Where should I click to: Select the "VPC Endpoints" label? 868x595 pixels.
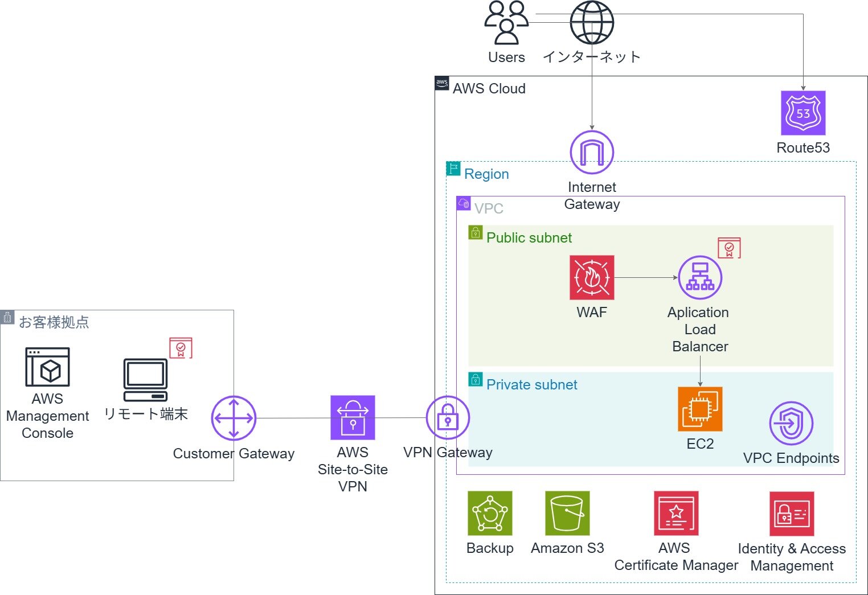click(x=791, y=458)
